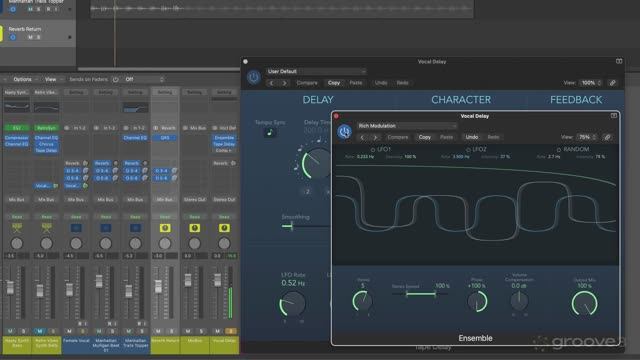This screenshot has width=640, height=360.
Task: Adjust the Reverb Return pan knob
Action: click(165, 244)
